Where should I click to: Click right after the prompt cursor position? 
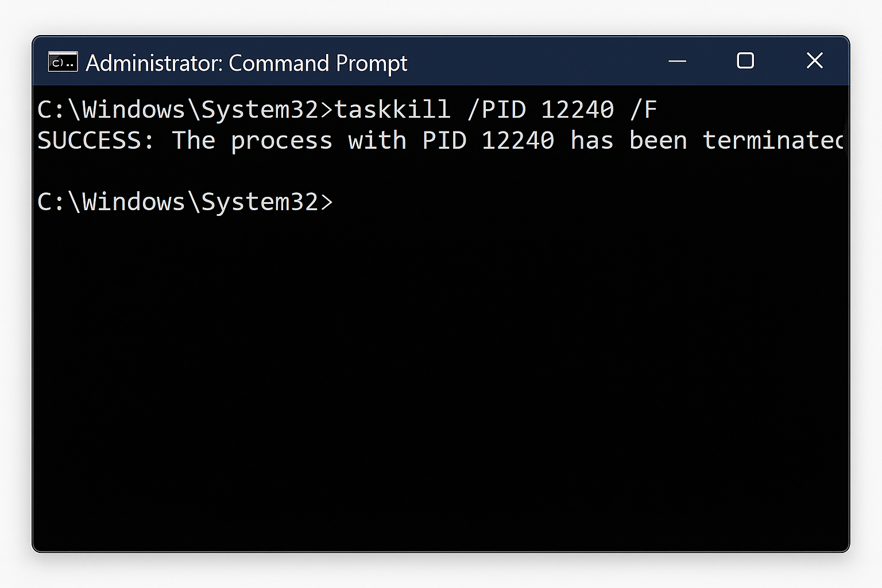coord(345,201)
